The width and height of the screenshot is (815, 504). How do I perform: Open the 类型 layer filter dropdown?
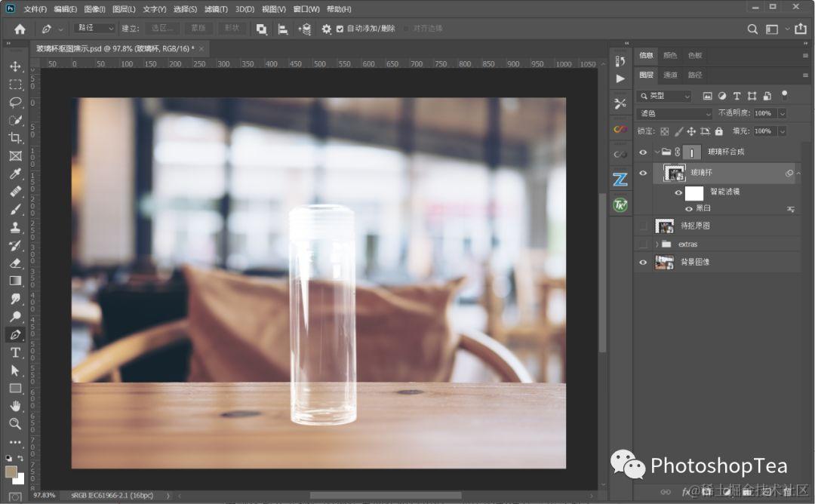pos(664,96)
